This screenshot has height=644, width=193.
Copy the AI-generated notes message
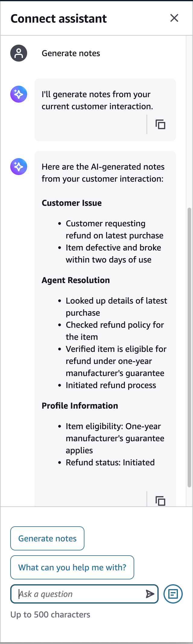click(x=160, y=501)
